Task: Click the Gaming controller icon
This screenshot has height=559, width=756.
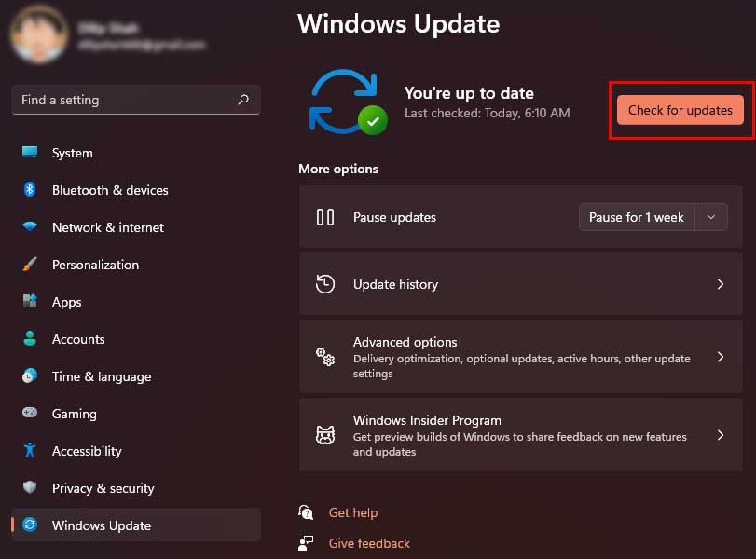Action: (x=30, y=413)
